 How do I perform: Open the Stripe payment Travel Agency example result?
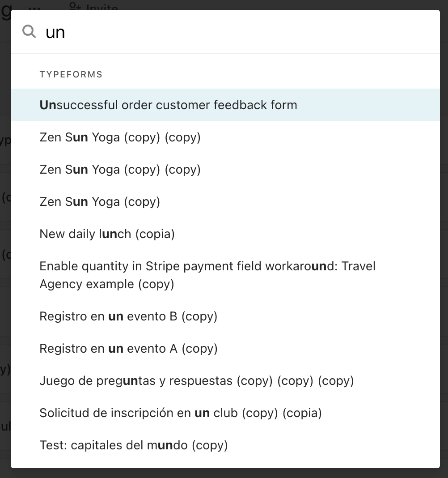[207, 275]
